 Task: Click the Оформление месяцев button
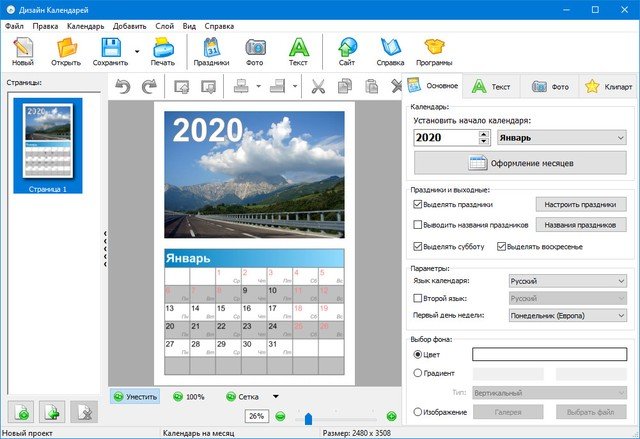(x=520, y=162)
